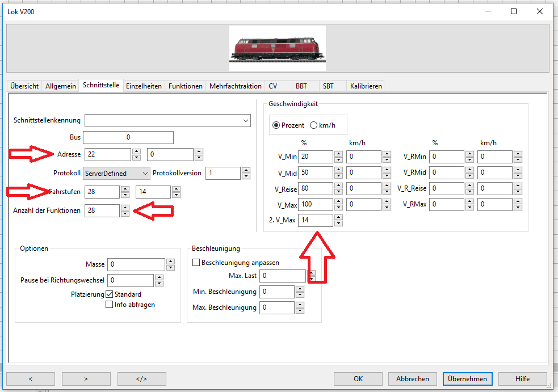Enable the Beschleunigung anpassen checkbox
Screen dimensions: 558x392
(197, 263)
